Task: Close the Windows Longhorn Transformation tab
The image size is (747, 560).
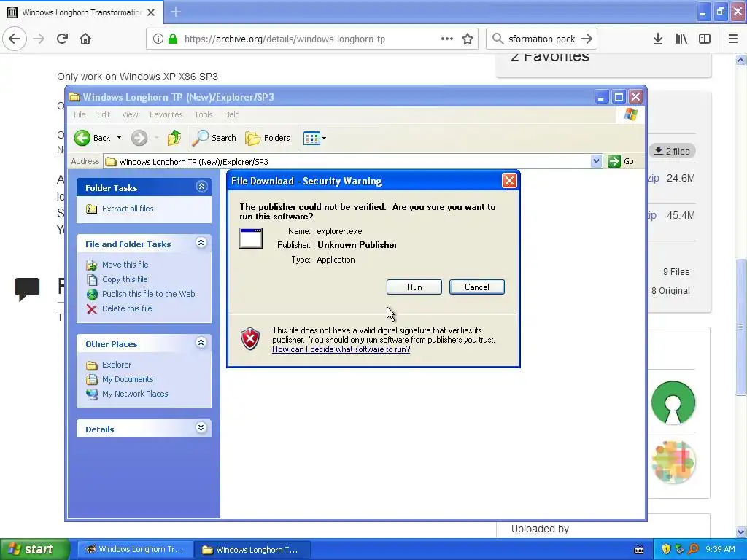Action: 151,12
